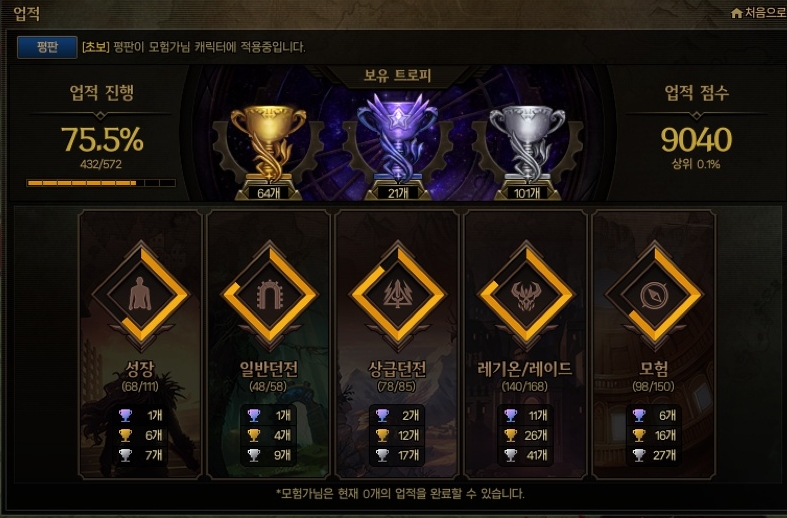Viewport: 787px width, 518px height.
Task: Open the 모험 compass diamond icon
Action: click(x=654, y=295)
